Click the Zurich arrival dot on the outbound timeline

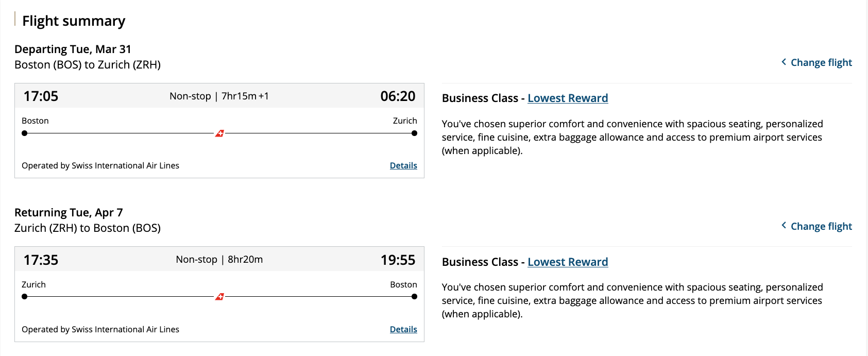[x=414, y=133]
